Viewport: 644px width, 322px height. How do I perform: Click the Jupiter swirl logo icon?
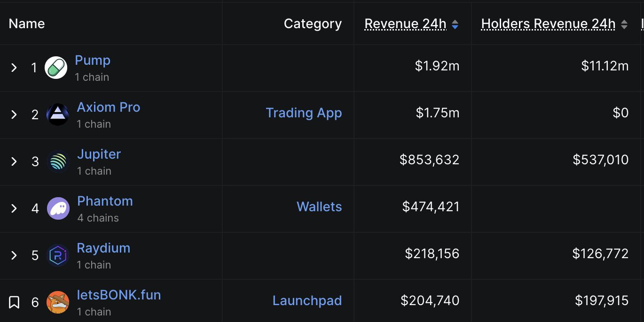tap(58, 161)
